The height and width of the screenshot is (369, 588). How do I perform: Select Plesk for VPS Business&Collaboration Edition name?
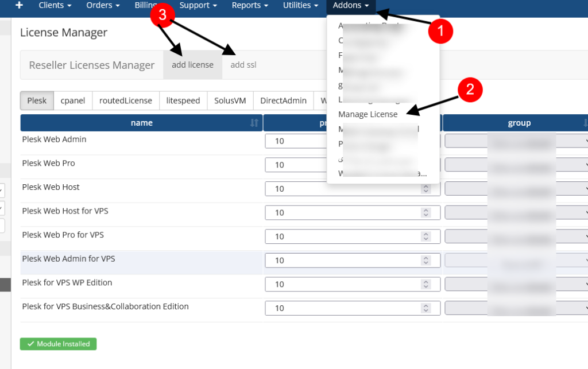point(105,306)
